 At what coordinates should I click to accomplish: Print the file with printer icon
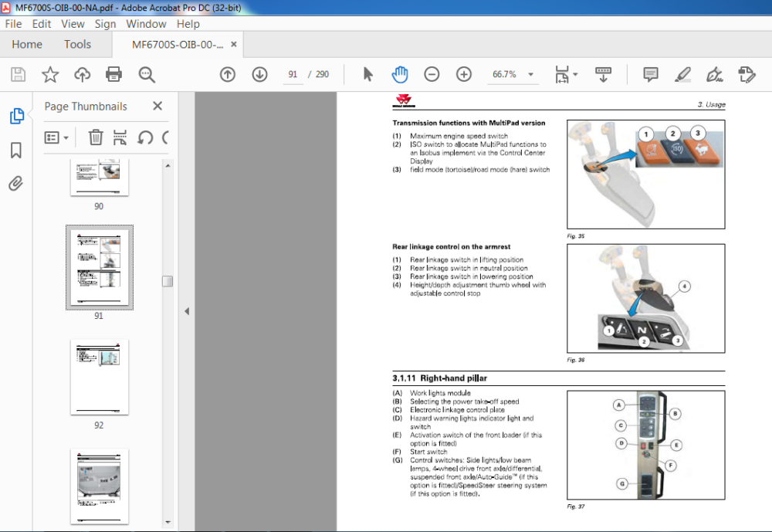pos(113,74)
